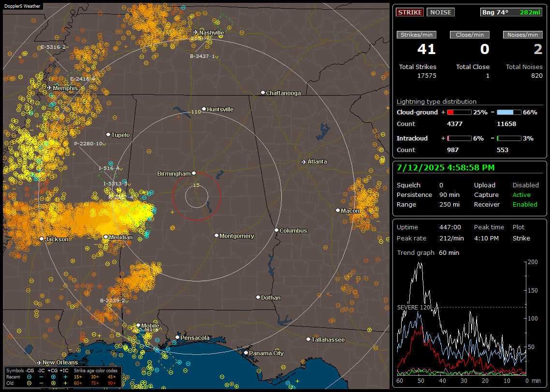Click the positive cloud-ground red percentage bar
This screenshot has height=392, width=550.
click(x=459, y=112)
